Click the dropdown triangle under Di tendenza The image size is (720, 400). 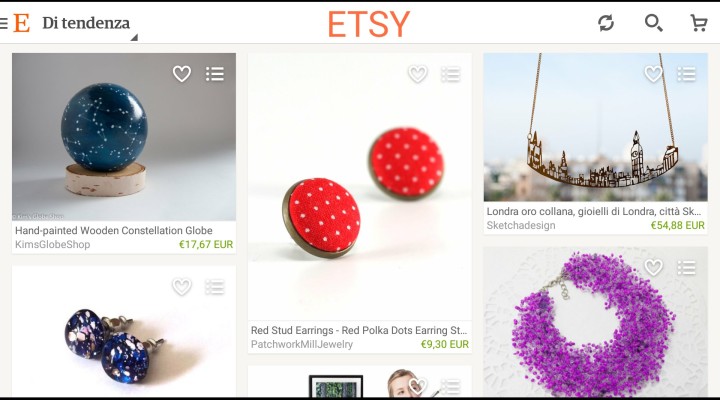tap(134, 38)
